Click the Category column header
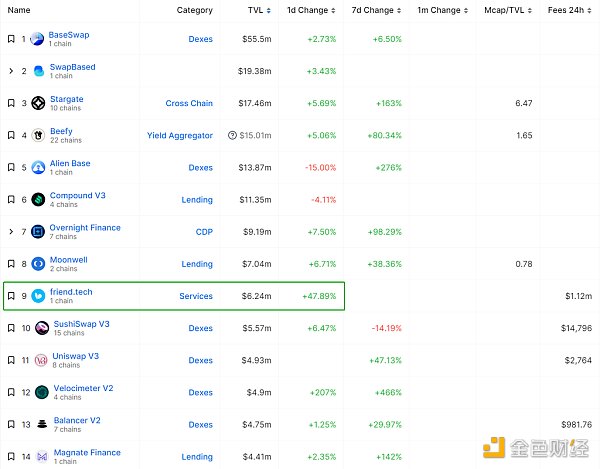 point(194,10)
